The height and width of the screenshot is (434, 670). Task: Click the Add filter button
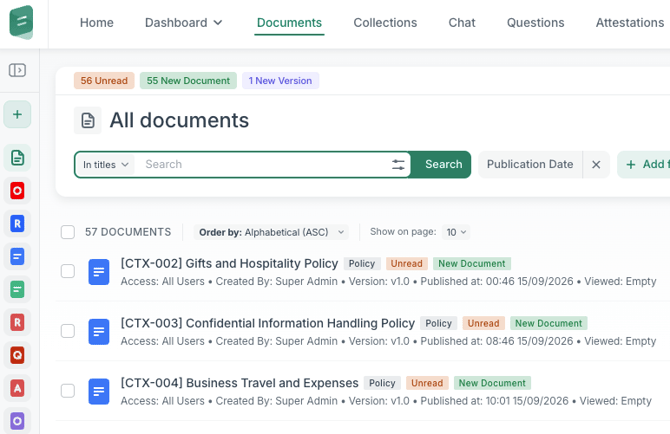point(644,164)
